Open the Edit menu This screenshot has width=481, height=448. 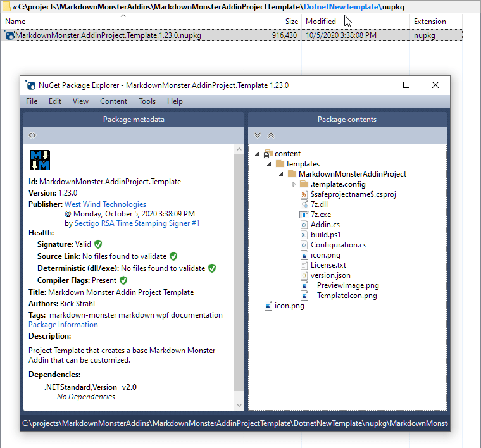[x=55, y=101]
